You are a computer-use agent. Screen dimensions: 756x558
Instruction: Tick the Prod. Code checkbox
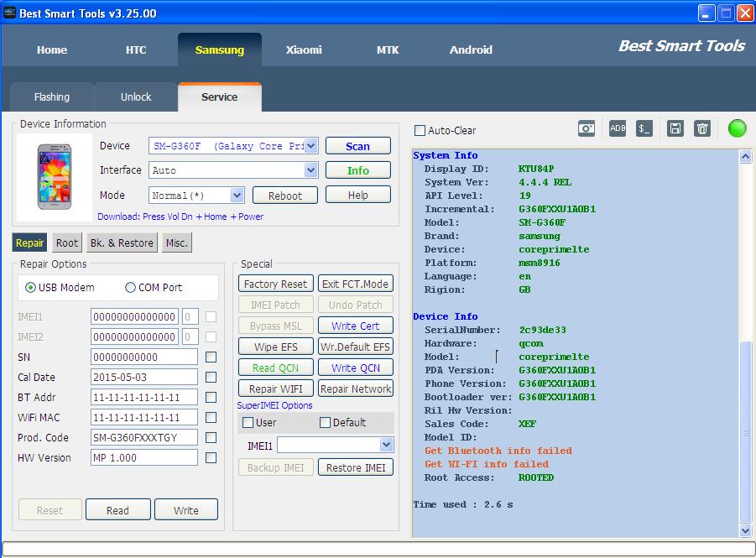tap(211, 437)
